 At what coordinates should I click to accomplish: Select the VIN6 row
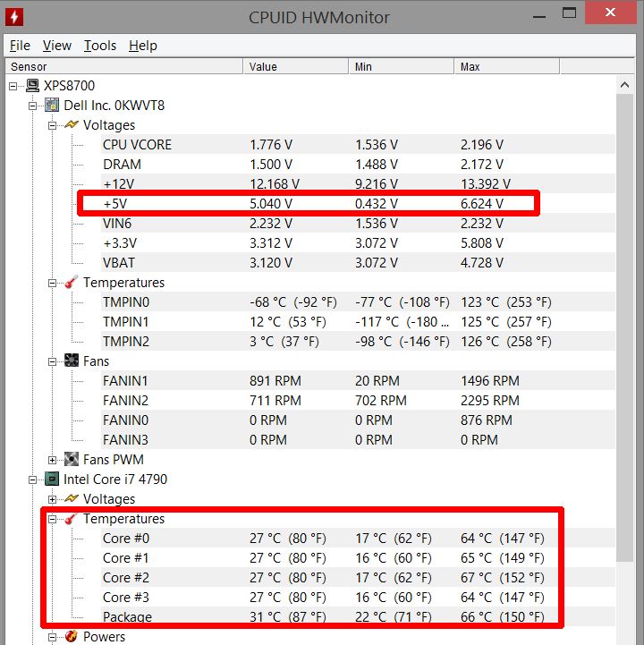point(358,224)
